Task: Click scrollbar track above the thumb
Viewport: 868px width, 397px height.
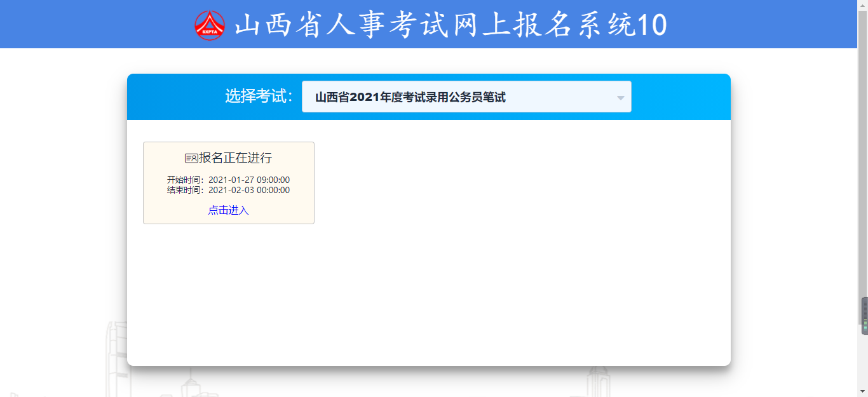Action: pyautogui.click(x=864, y=159)
